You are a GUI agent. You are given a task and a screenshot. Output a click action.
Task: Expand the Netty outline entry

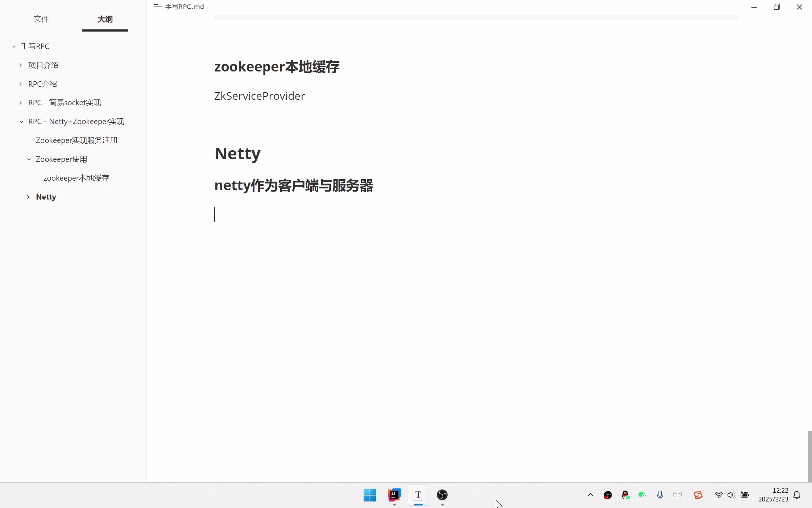(28, 197)
